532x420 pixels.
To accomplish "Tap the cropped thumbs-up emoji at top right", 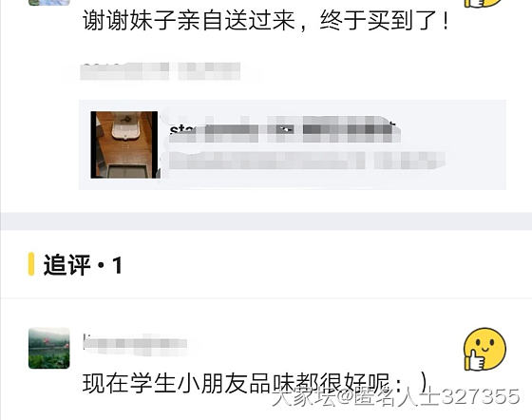I will click(x=484, y=4).
